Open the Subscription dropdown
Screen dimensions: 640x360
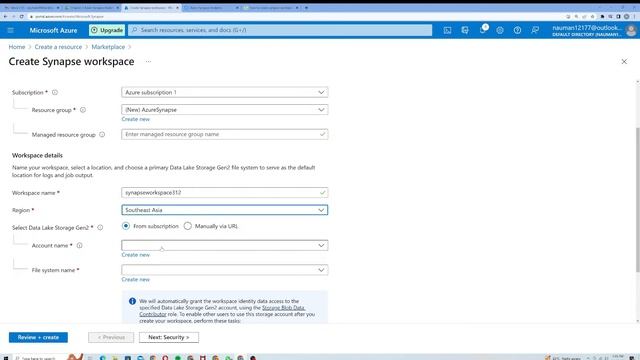[224, 92]
